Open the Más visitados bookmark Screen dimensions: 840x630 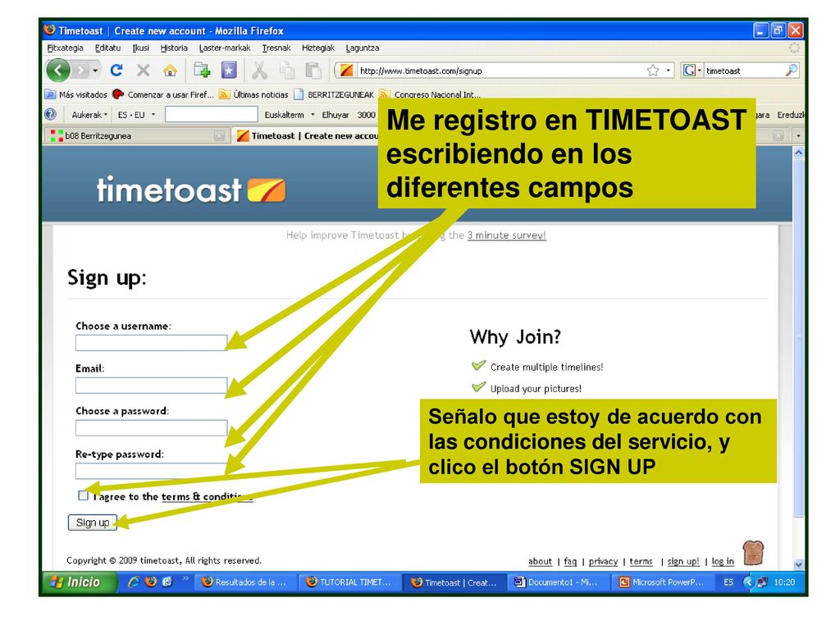click(76, 94)
